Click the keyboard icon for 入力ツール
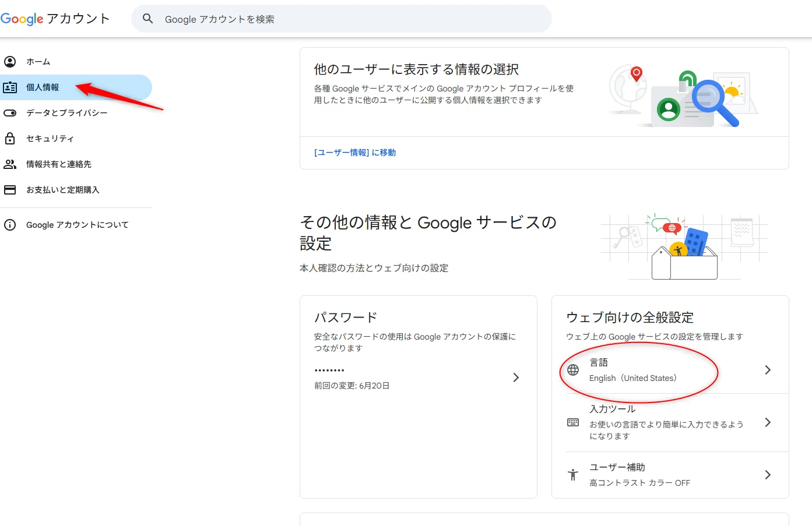Screen dimensions: 812x526 (573, 422)
